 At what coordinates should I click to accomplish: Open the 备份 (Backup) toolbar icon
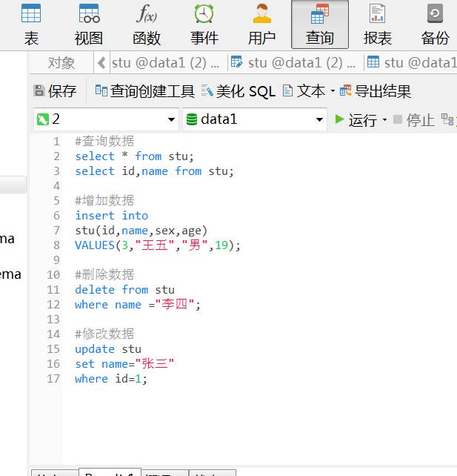coord(436,25)
